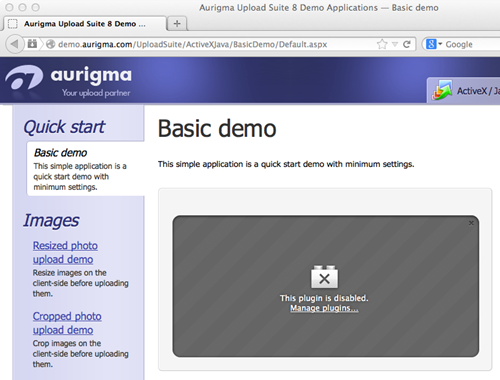The width and height of the screenshot is (500, 380).
Task: Open a new tab with the plus button
Action: [x=177, y=23]
